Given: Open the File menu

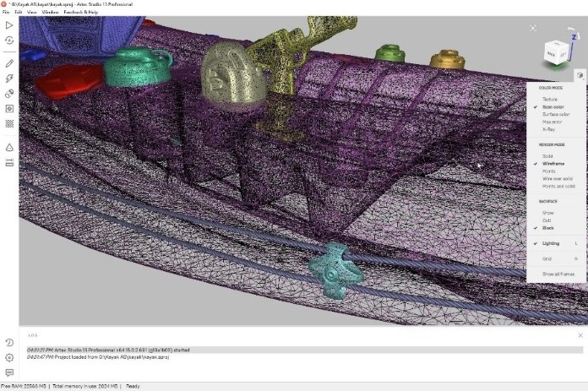Looking at the screenshot, I should point(6,13).
